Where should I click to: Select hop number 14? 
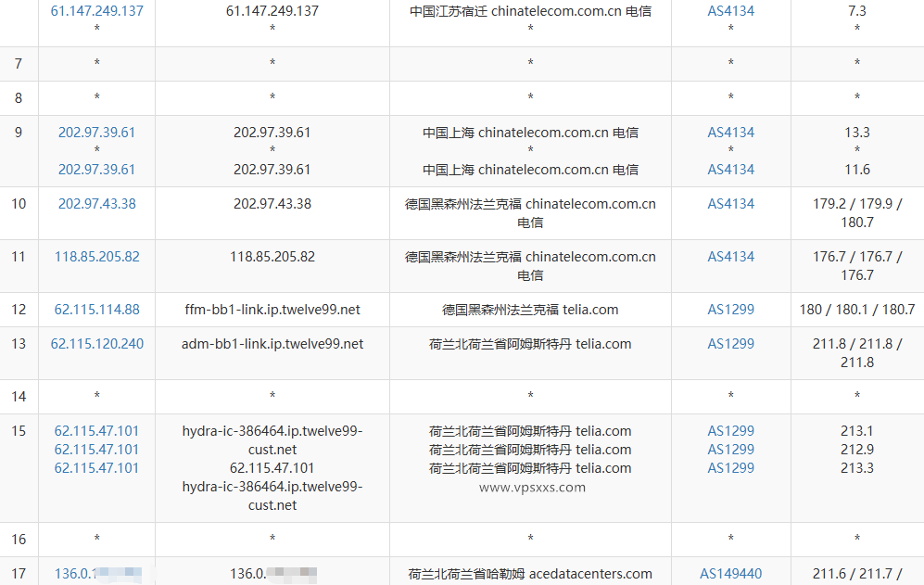pyautogui.click(x=19, y=396)
